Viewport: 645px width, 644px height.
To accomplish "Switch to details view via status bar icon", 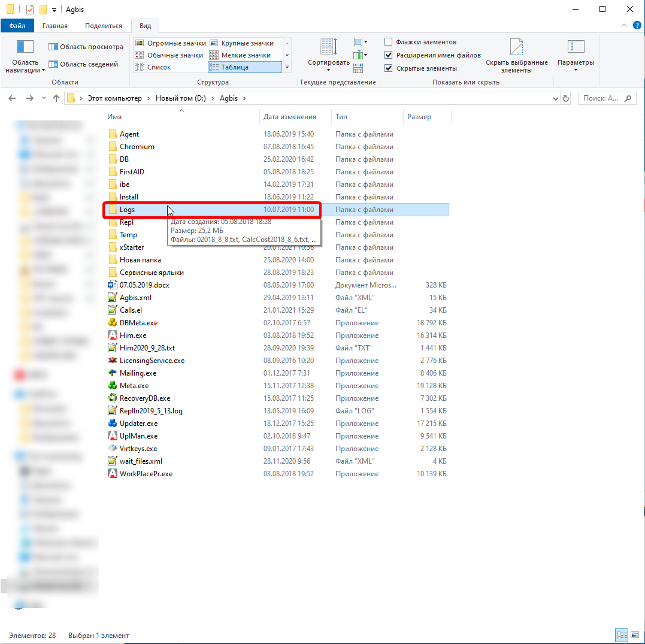I will [x=622, y=636].
